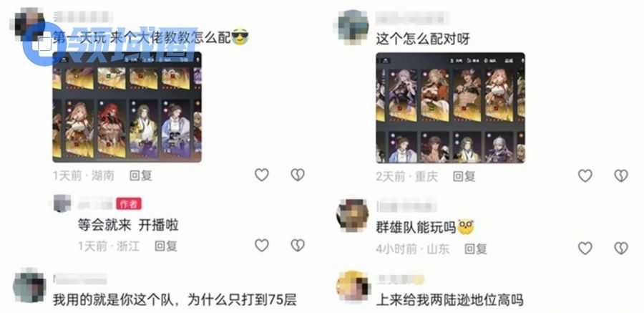Open the author's profile via 作者 badge
This screenshot has height=313, width=644.
[x=129, y=204]
